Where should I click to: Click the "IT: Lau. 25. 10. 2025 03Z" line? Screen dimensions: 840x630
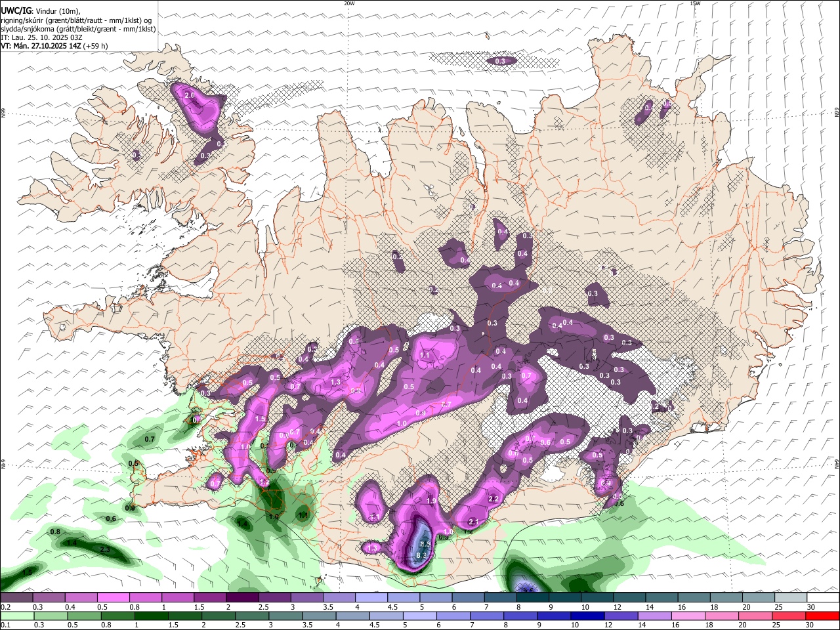tap(41, 37)
